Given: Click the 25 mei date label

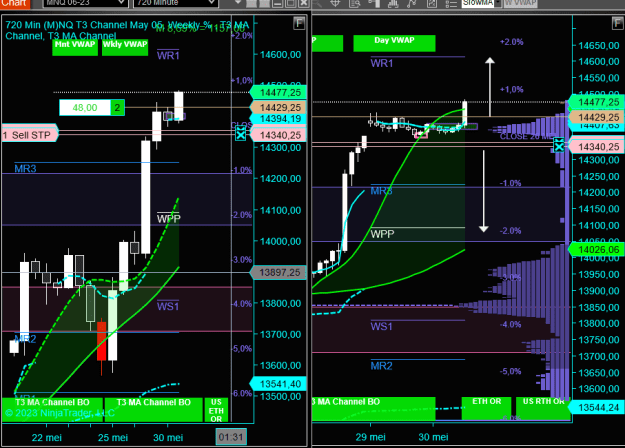Looking at the screenshot, I should point(113,438).
